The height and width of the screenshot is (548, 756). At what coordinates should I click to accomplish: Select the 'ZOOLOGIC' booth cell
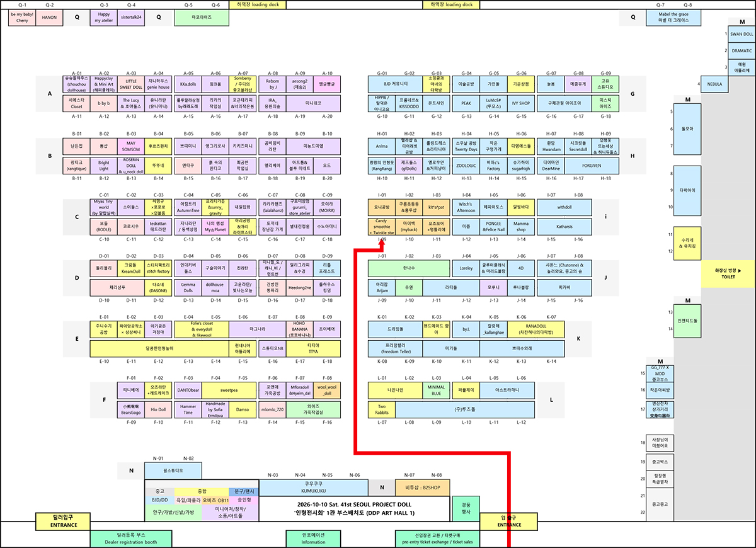(466, 166)
